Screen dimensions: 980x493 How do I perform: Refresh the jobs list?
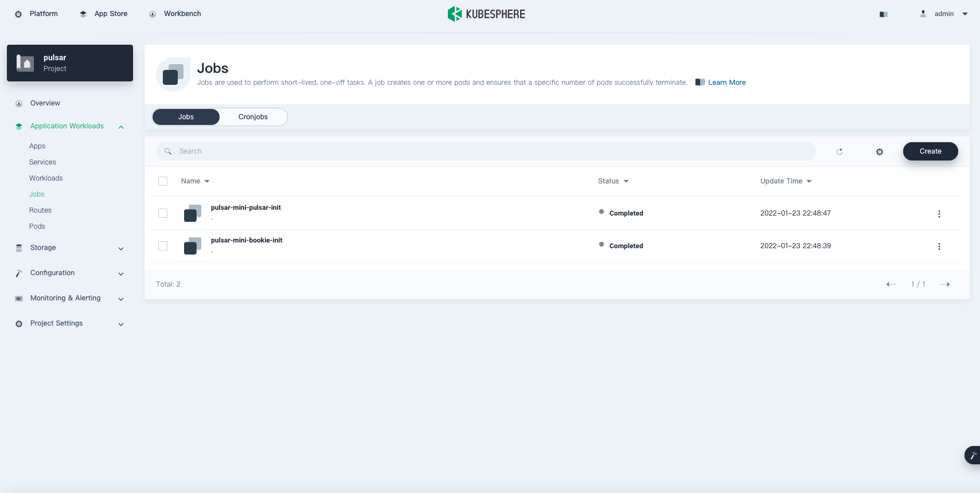840,152
